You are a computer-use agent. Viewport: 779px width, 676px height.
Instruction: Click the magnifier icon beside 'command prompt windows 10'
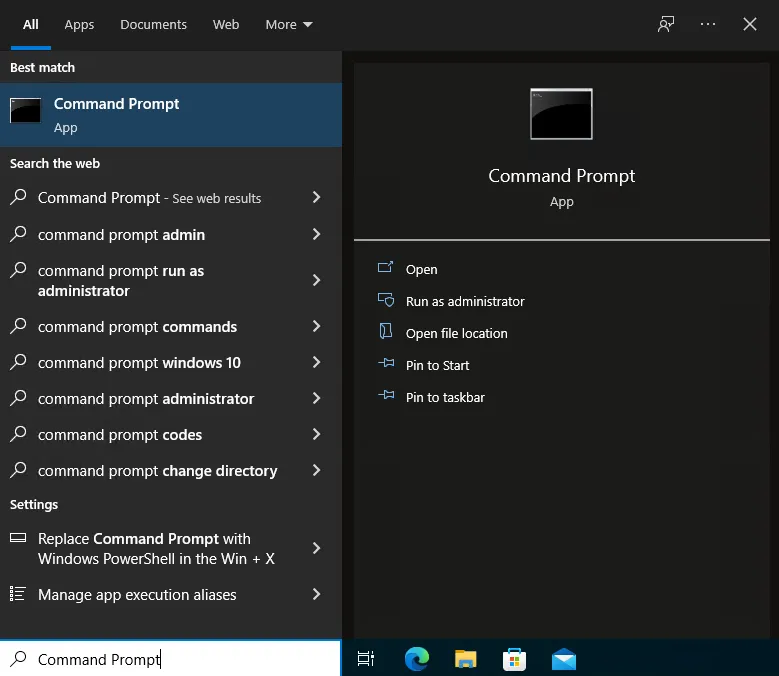[18, 362]
